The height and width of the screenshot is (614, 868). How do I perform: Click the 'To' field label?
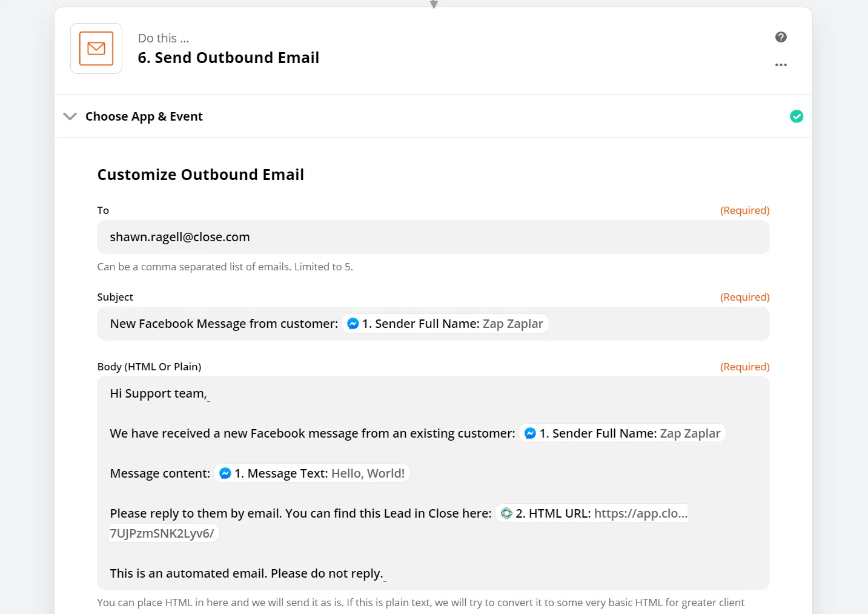click(103, 210)
